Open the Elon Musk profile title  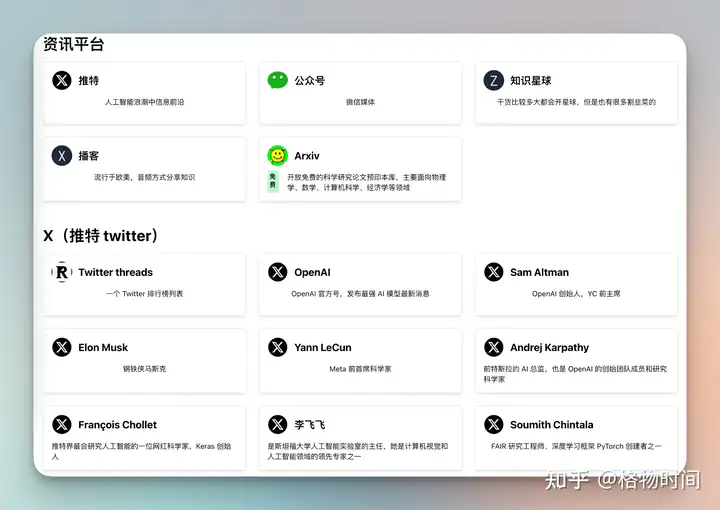pyautogui.click(x=103, y=347)
